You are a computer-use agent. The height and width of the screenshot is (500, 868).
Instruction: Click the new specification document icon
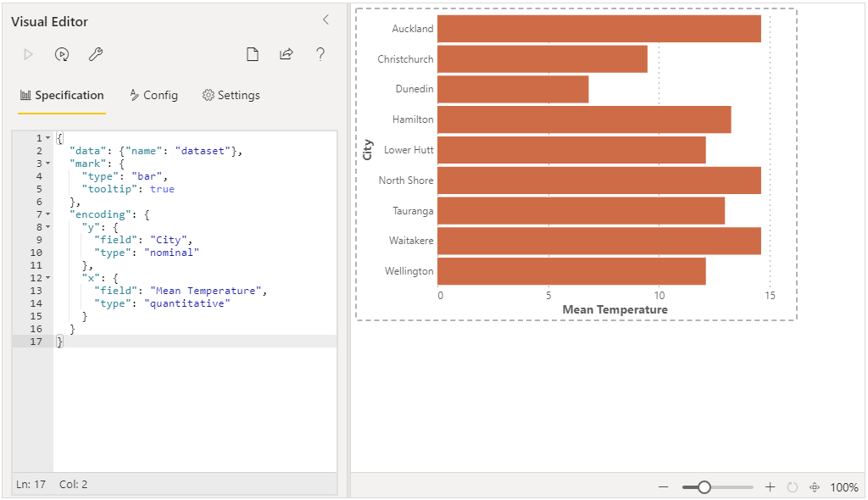(x=253, y=54)
